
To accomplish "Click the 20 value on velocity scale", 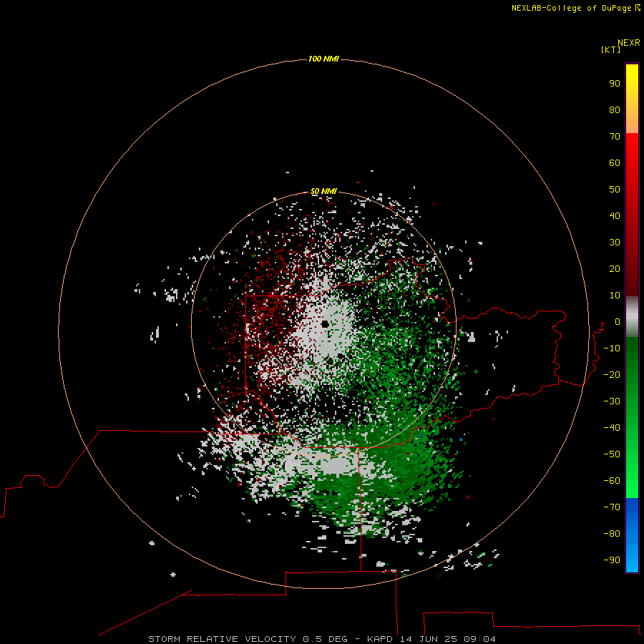I will [615, 268].
